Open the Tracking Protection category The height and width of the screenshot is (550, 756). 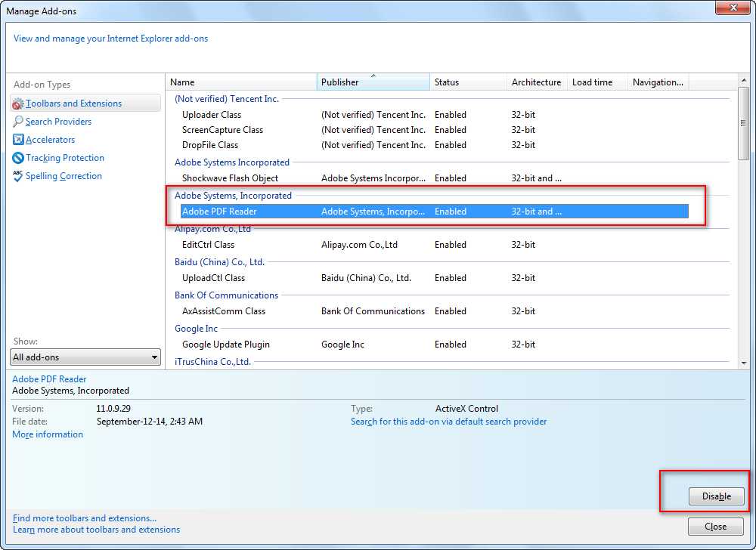pyautogui.click(x=64, y=158)
